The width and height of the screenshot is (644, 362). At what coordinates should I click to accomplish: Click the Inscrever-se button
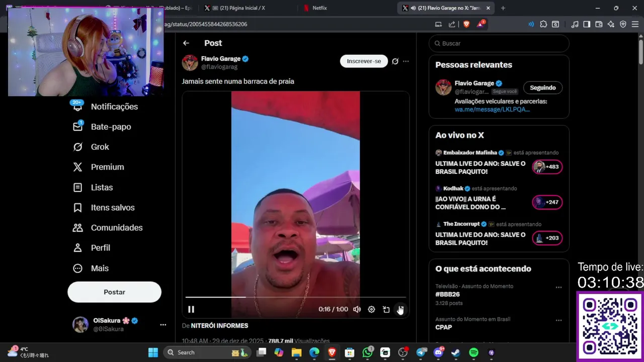[x=364, y=61]
